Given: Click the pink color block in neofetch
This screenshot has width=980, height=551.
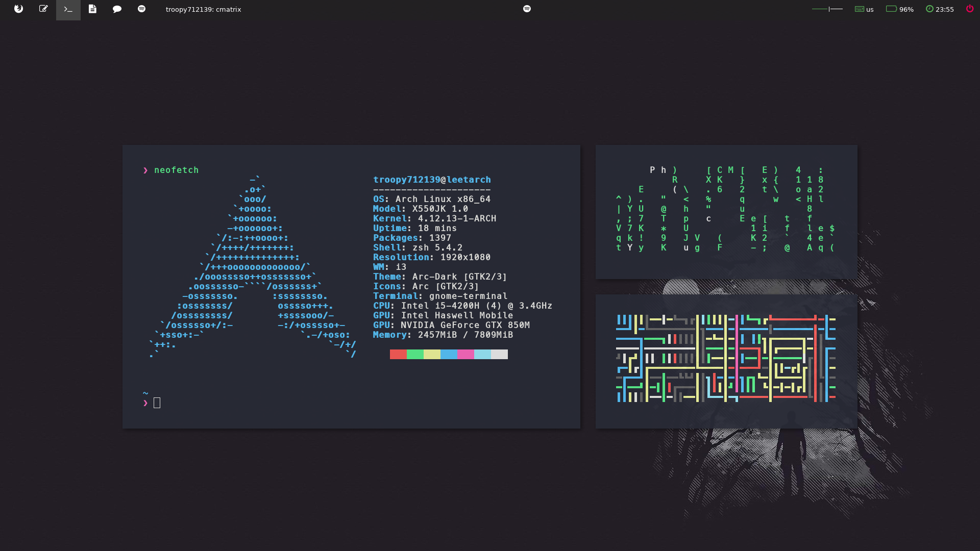Looking at the screenshot, I should click(x=465, y=355).
